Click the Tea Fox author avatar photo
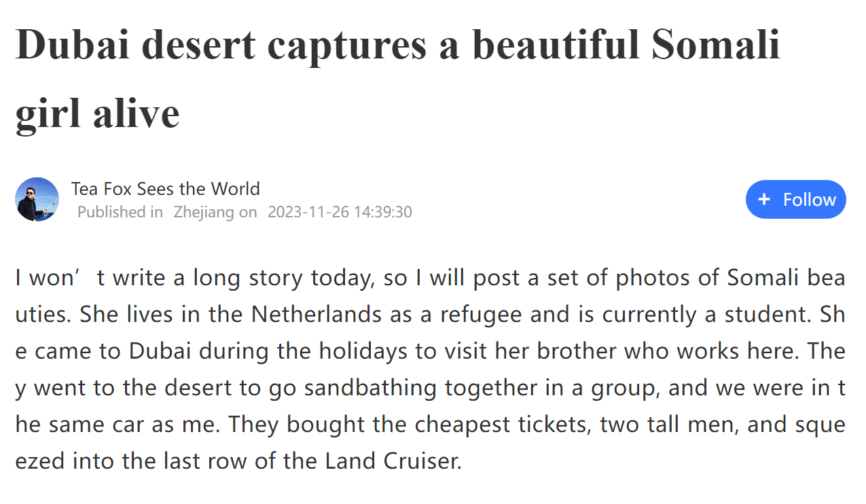Image resolution: width=866 pixels, height=504 pixels. coord(37,200)
